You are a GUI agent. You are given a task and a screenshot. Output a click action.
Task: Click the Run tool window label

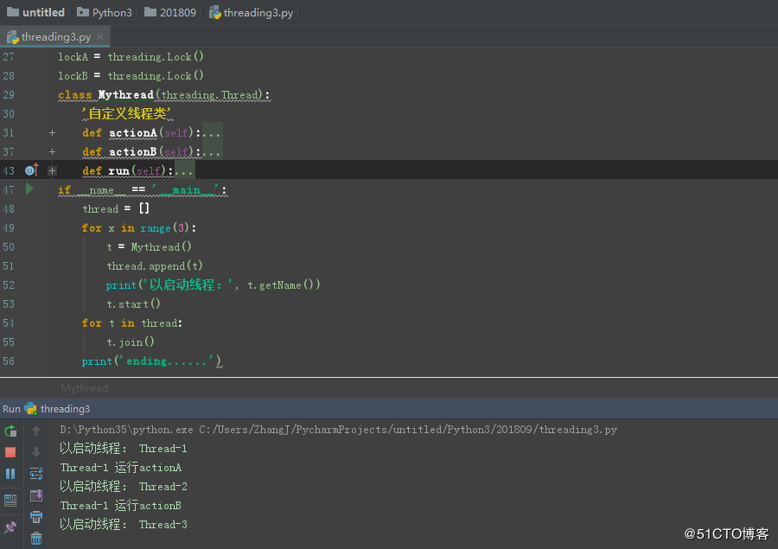coord(11,409)
